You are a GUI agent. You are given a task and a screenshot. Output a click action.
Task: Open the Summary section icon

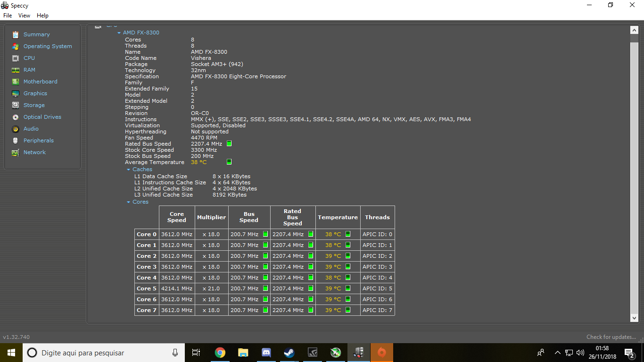(x=16, y=34)
